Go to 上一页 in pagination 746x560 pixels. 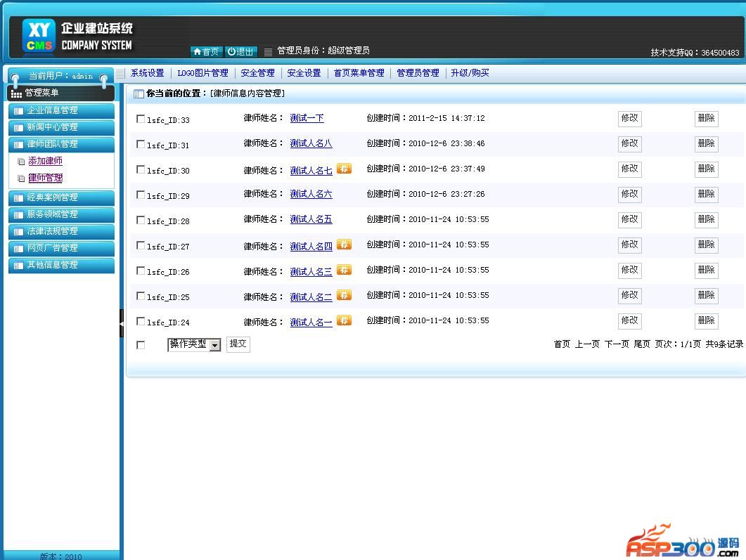587,344
